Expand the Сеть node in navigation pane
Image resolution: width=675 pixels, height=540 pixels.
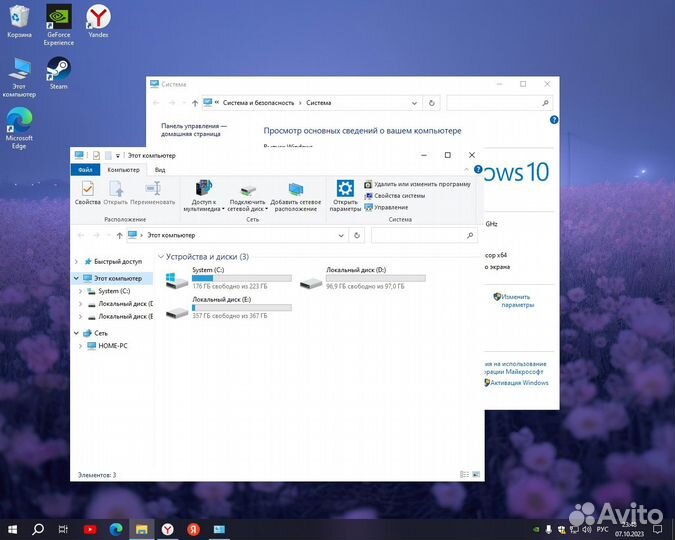76,333
